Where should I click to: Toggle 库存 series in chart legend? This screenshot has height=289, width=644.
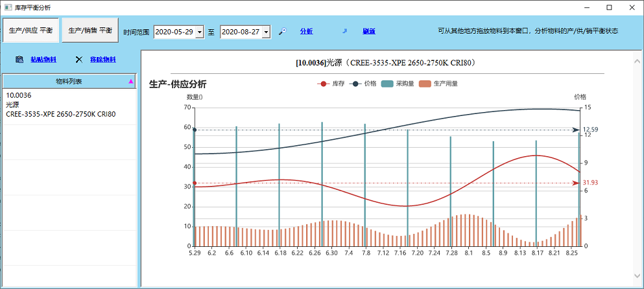[331, 84]
